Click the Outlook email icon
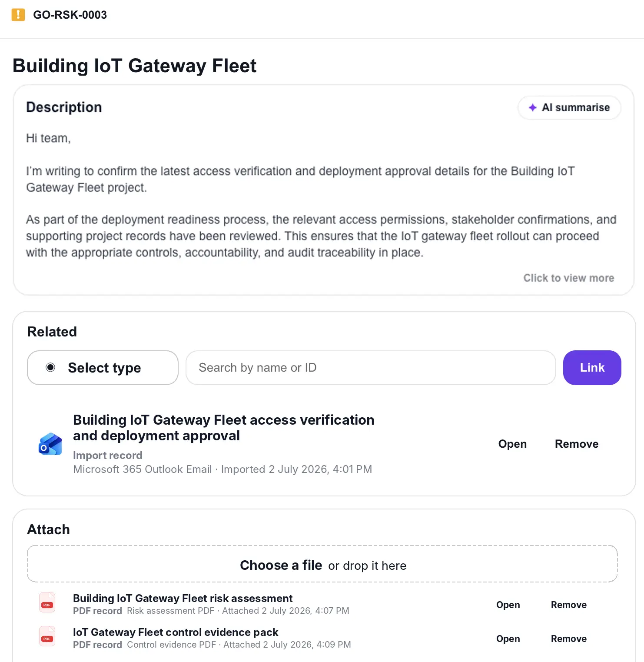Viewport: 644px width, 662px height. coord(50,444)
